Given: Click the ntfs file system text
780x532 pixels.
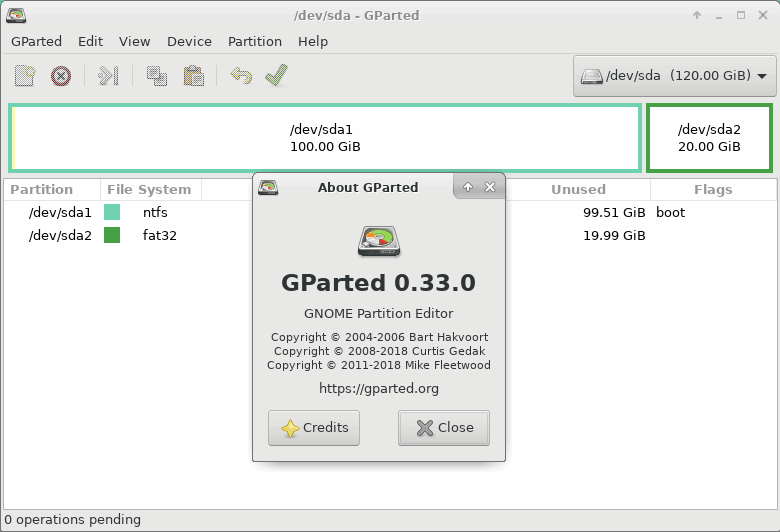Looking at the screenshot, I should pos(155,213).
